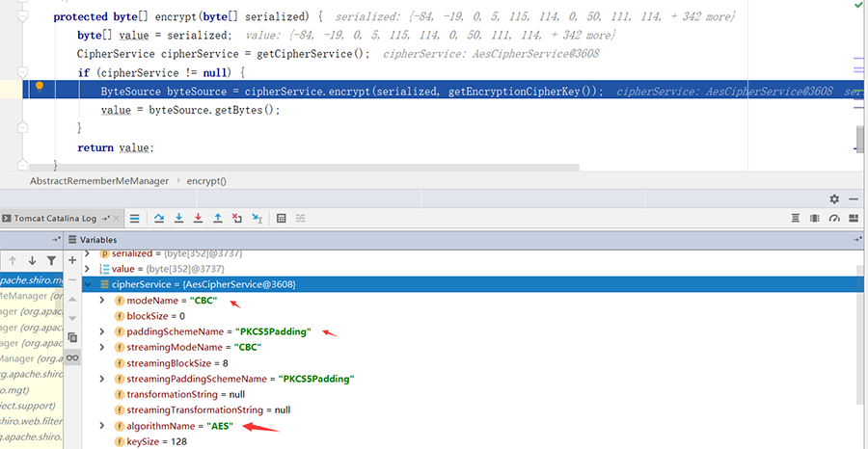Viewport: 868px width, 449px height.
Task: Click the pin icon on Tomcat Catalina Log tab
Action: 106,219
